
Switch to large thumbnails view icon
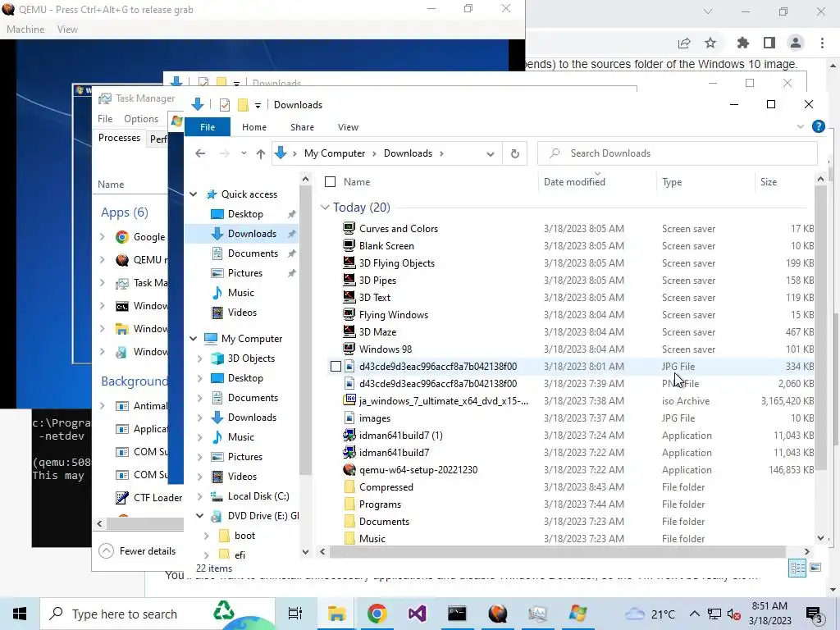coord(815,568)
